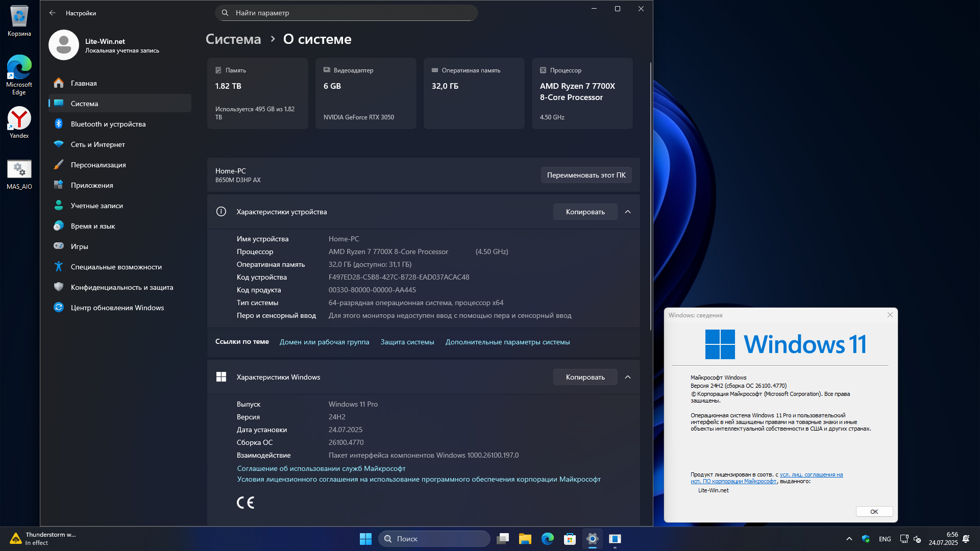
Task: Open Персонализация from the sidebar
Action: click(x=98, y=165)
